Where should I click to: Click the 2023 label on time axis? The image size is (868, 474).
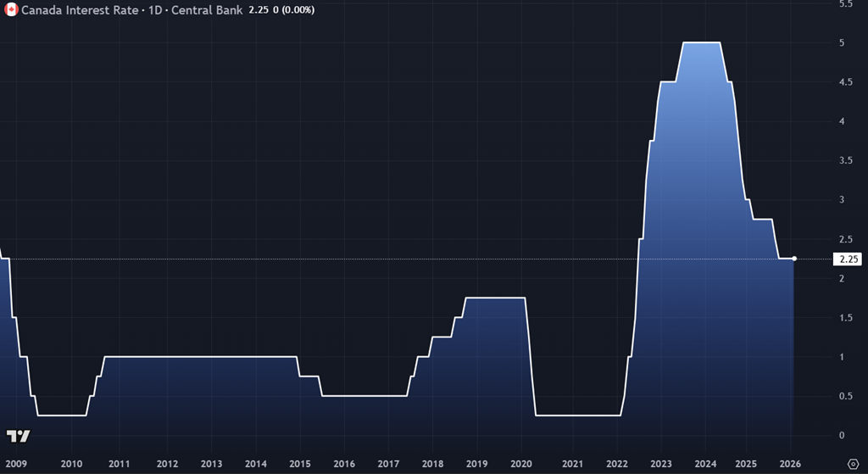pos(660,464)
